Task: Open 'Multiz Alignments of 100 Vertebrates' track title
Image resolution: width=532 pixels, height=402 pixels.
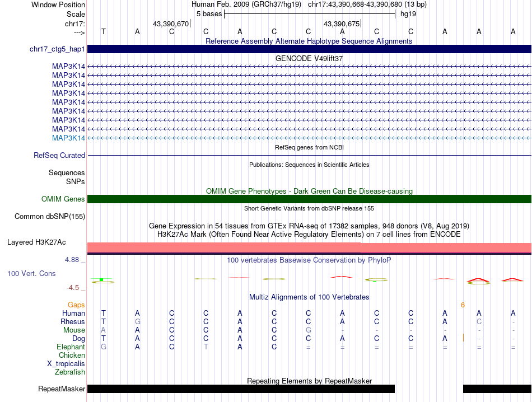Action: [x=309, y=297]
